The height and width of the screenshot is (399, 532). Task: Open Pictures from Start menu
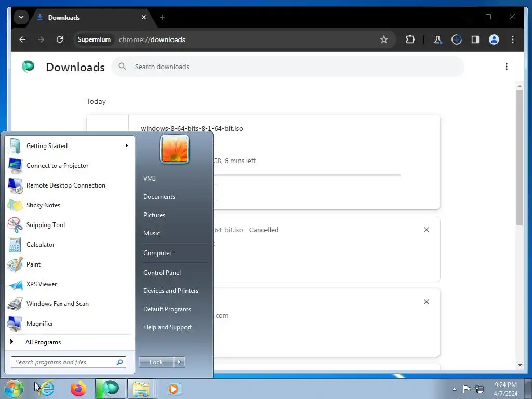coord(154,215)
